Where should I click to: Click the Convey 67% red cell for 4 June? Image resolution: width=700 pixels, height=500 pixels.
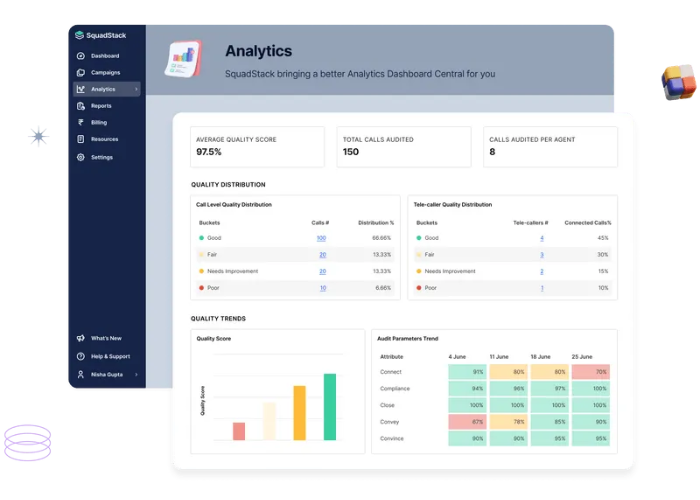pyautogui.click(x=467, y=422)
